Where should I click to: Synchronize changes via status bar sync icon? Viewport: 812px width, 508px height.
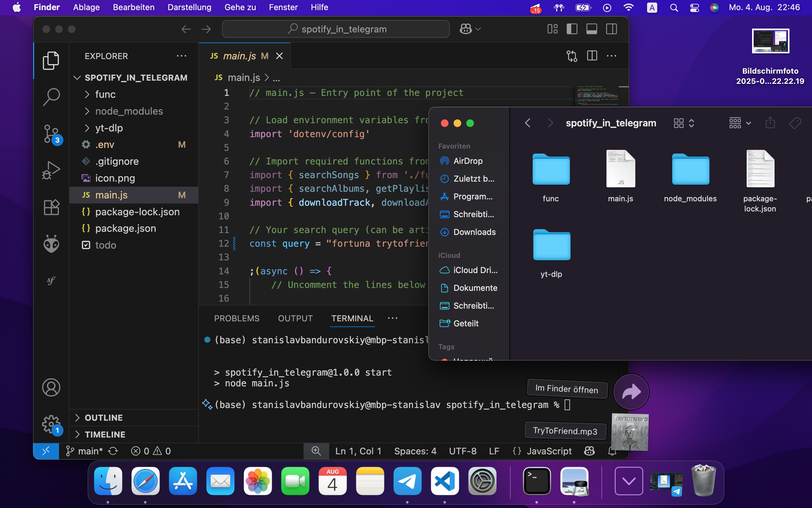point(113,451)
